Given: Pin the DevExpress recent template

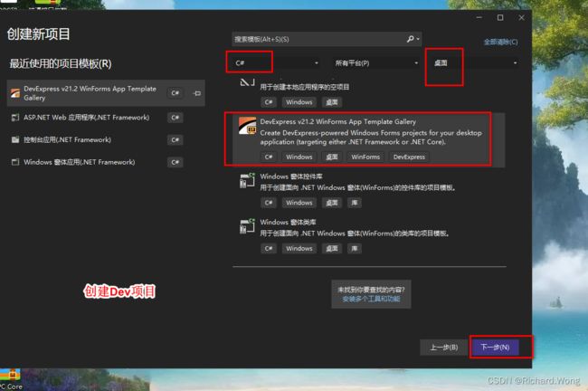Looking at the screenshot, I should 197,93.
